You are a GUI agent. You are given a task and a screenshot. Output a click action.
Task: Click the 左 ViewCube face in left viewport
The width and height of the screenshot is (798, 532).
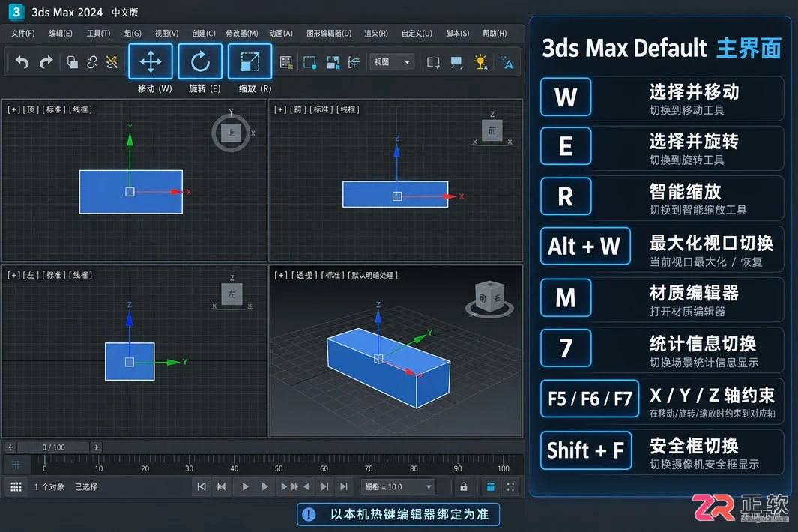pos(232,294)
